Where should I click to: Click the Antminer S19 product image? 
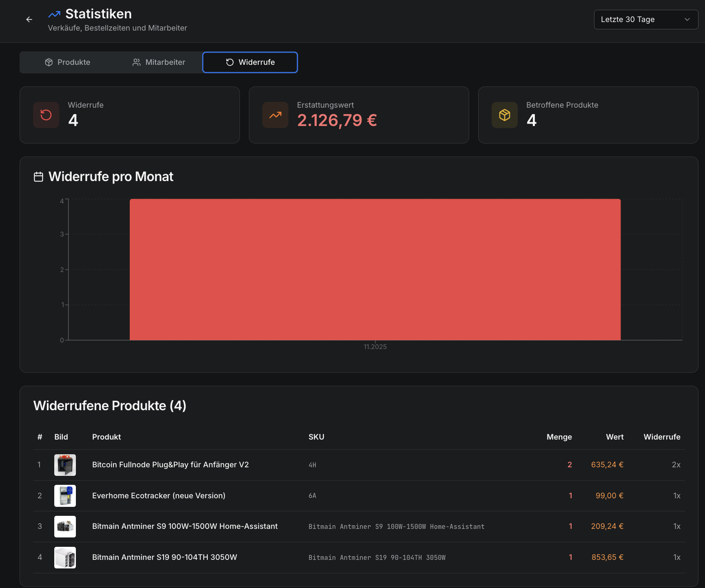click(x=65, y=557)
